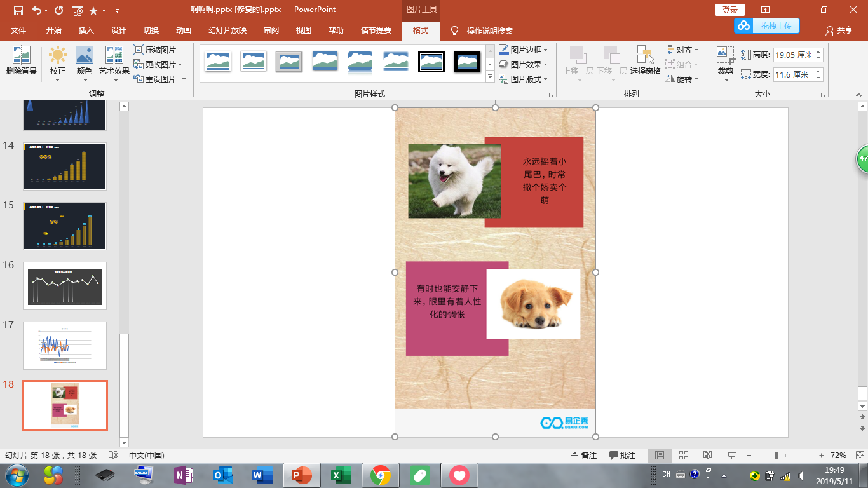Switch to Reading view in status bar
This screenshot has width=868, height=488.
[x=707, y=456]
